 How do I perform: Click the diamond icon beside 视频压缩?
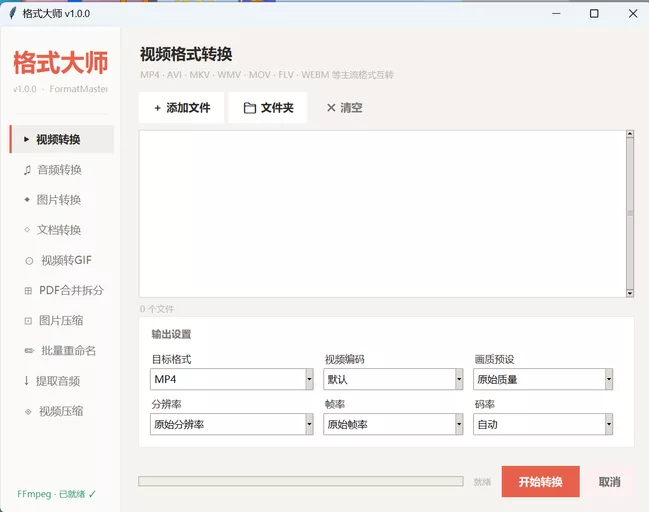click(28, 411)
